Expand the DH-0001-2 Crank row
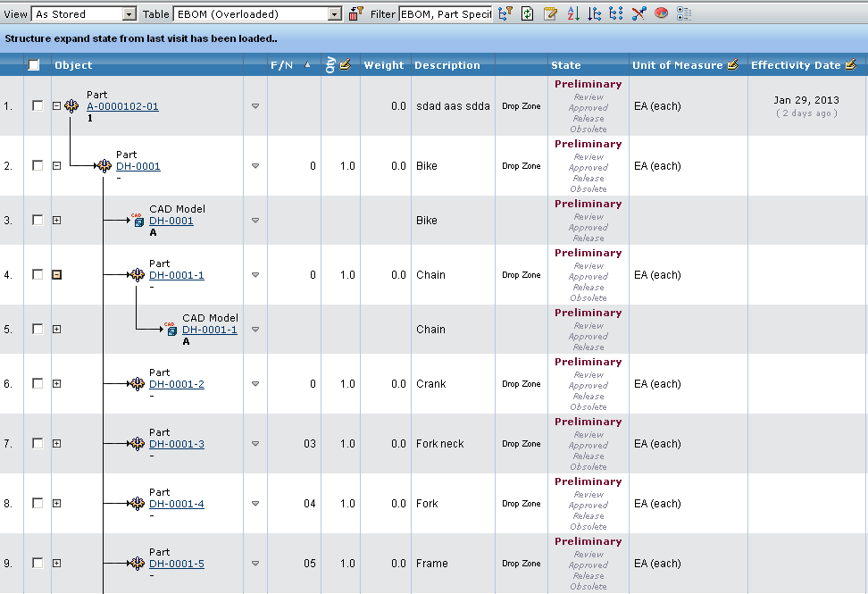 pyautogui.click(x=57, y=384)
